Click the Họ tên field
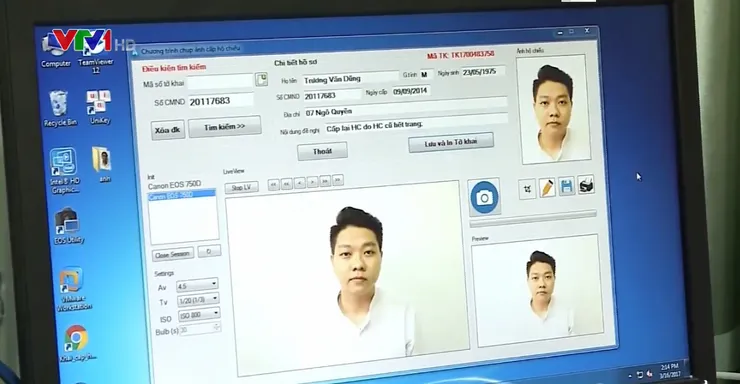 [x=350, y=79]
